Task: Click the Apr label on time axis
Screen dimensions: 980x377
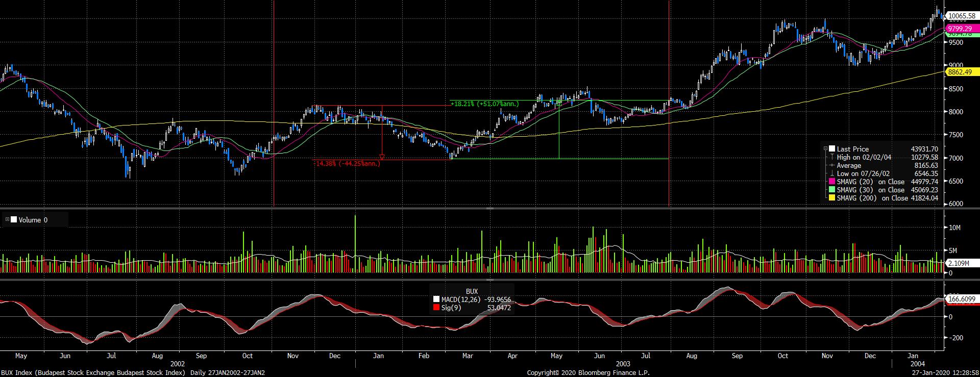Action: (x=512, y=356)
